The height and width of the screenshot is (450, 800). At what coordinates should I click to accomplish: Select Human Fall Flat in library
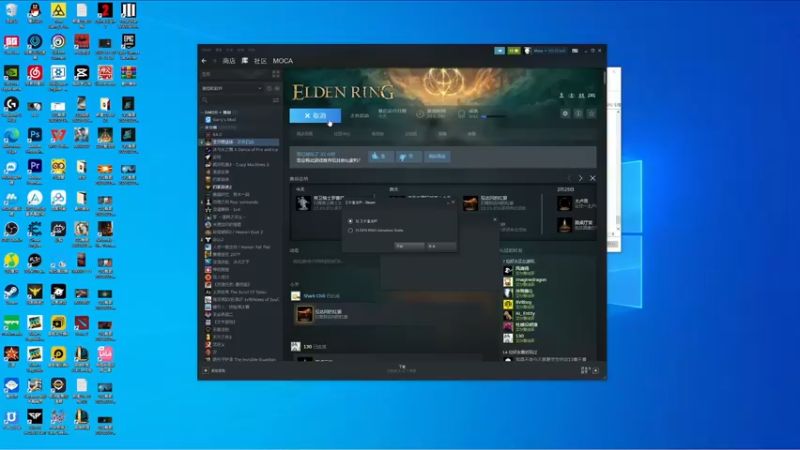[x=238, y=247]
